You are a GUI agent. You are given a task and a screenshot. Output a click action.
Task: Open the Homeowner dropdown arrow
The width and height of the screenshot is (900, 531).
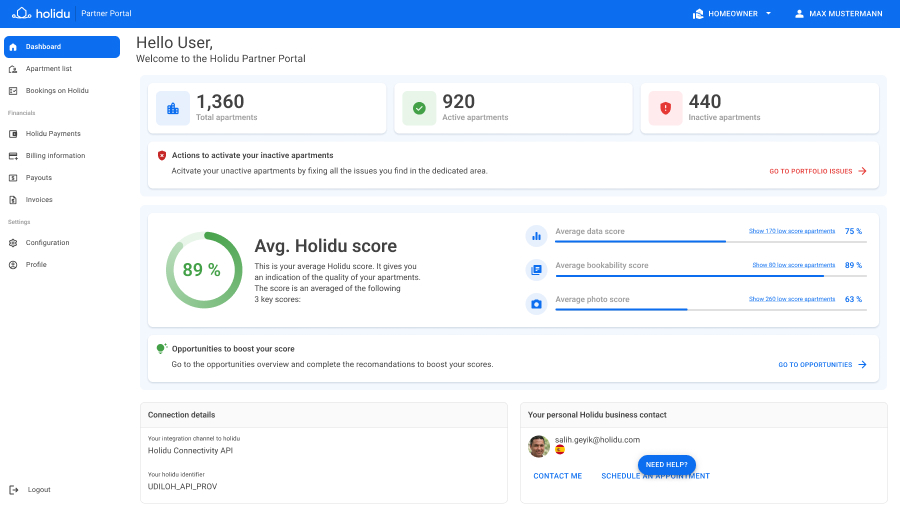coord(768,14)
